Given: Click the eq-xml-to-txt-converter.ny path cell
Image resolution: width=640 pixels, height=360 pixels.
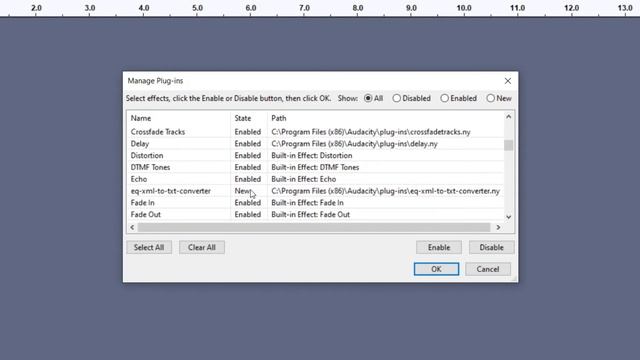Looking at the screenshot, I should 385,191.
